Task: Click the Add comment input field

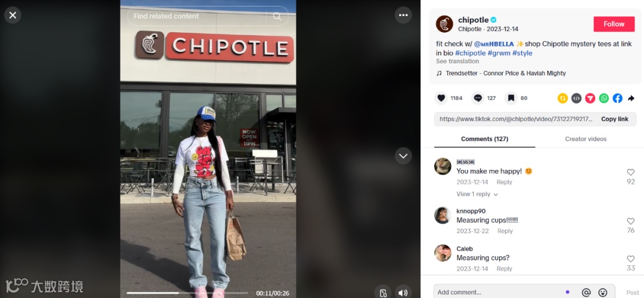Action: [x=499, y=292]
